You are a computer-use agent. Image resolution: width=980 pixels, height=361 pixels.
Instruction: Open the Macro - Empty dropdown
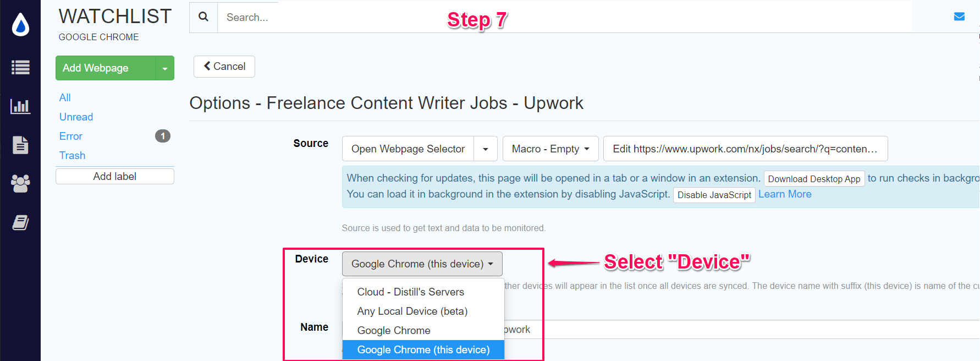click(550, 149)
